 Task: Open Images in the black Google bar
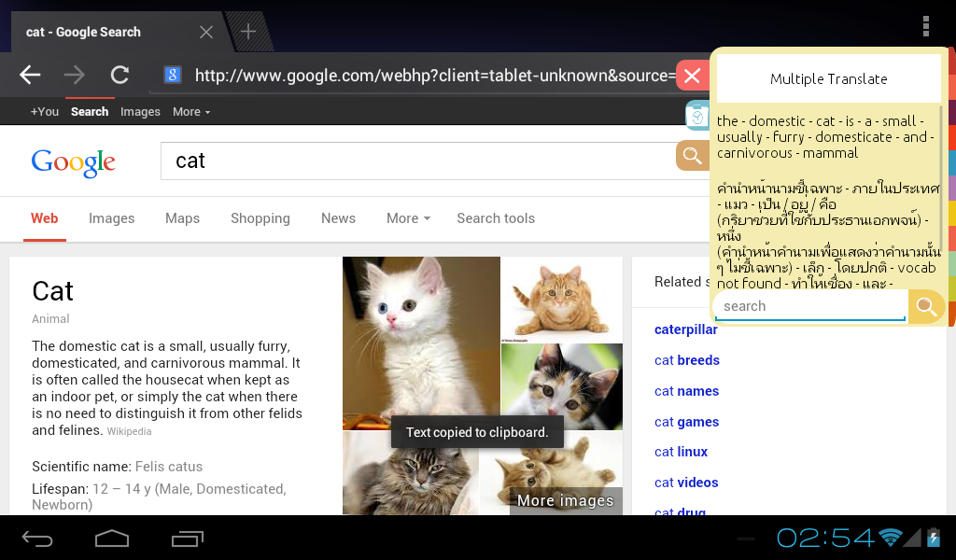pos(140,111)
